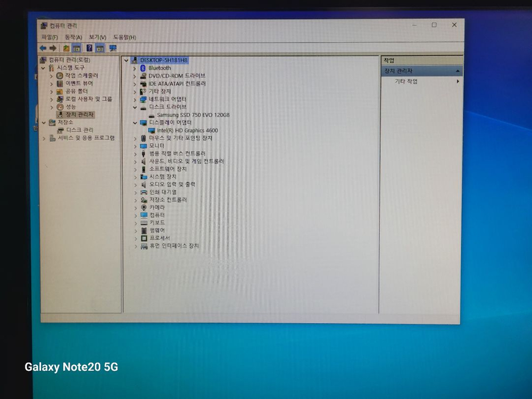Expand the Bluetooth device category

coord(135,68)
